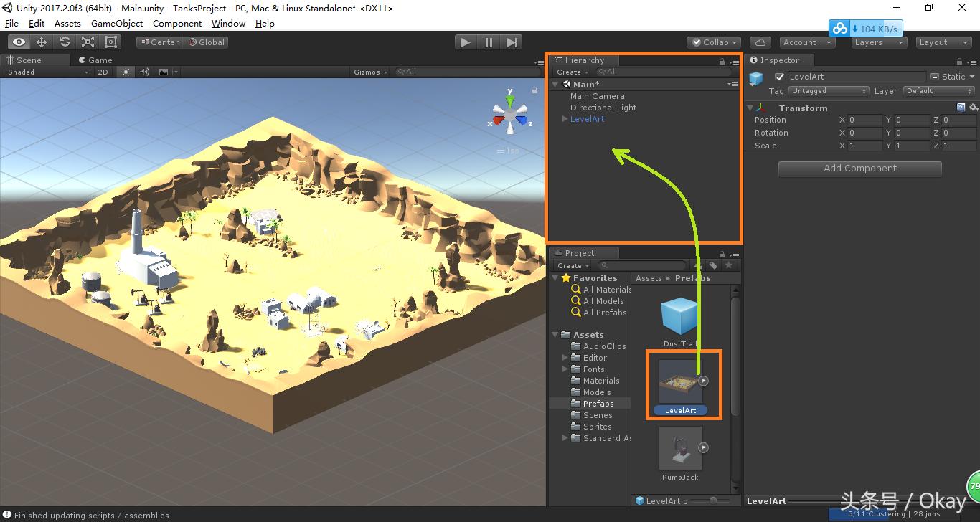Click the Add Component button
The image size is (980, 522).
tap(859, 168)
